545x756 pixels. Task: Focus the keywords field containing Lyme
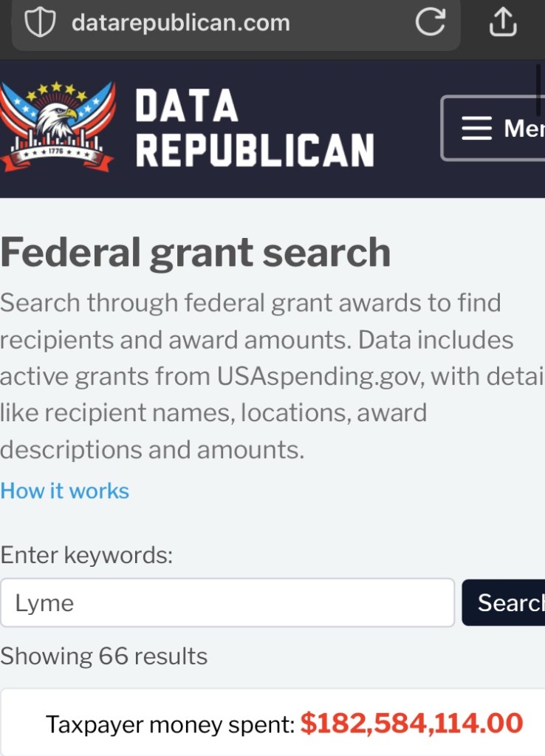point(227,603)
